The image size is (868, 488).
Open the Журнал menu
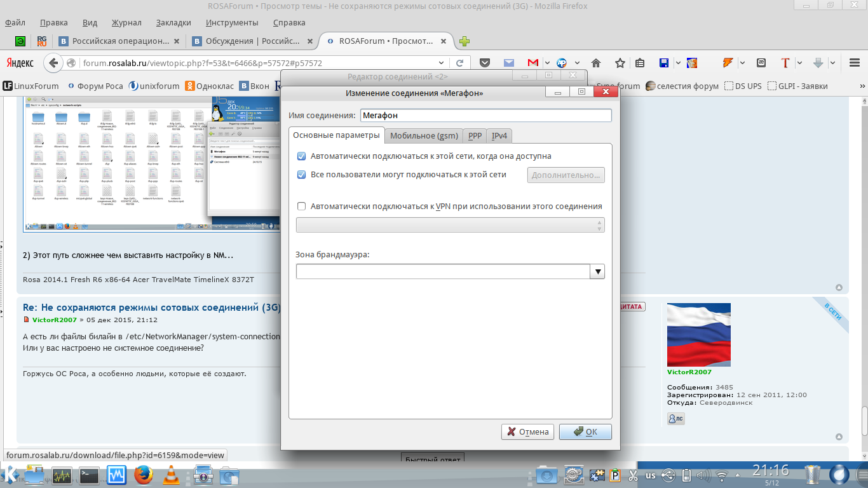pyautogui.click(x=126, y=23)
